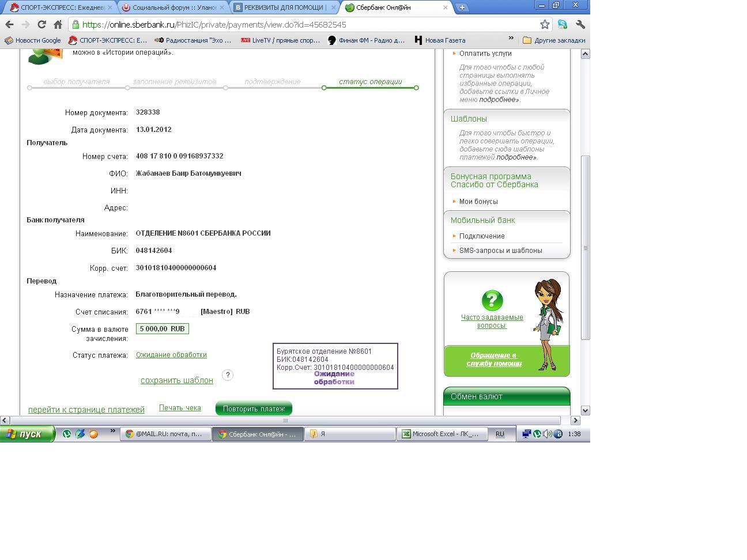The height and width of the screenshot is (560, 747).
Task: Open the browser home page
Action: 58,25
